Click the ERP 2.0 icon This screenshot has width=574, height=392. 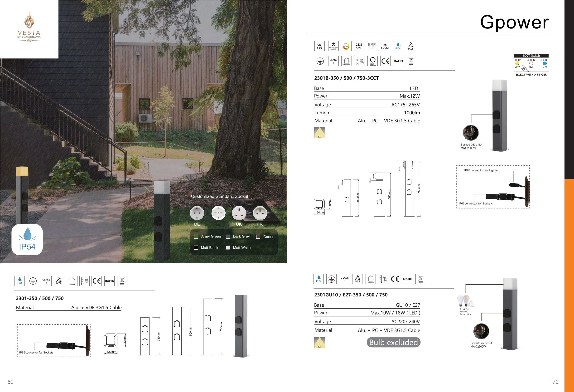click(x=372, y=46)
